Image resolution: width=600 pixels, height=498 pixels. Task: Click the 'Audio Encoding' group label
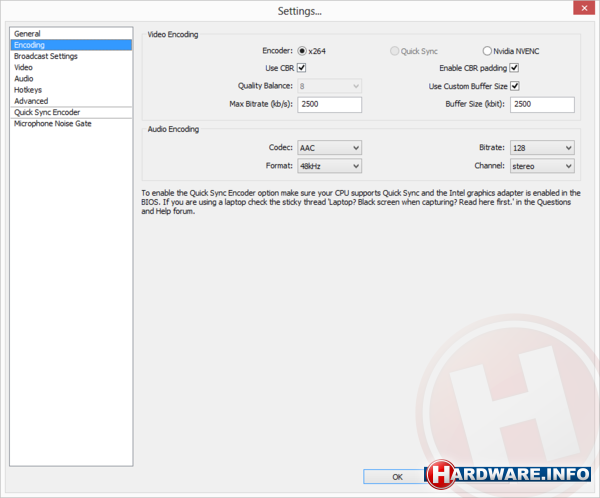click(x=173, y=129)
